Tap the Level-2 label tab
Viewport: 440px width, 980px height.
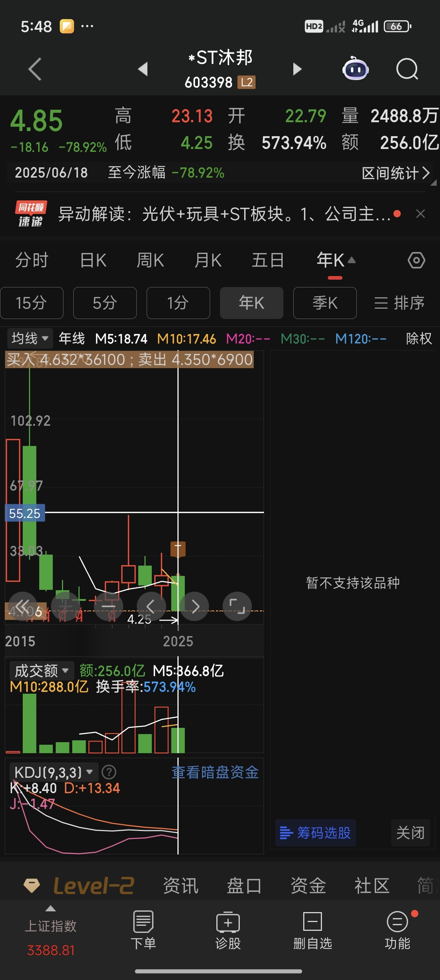(93, 886)
